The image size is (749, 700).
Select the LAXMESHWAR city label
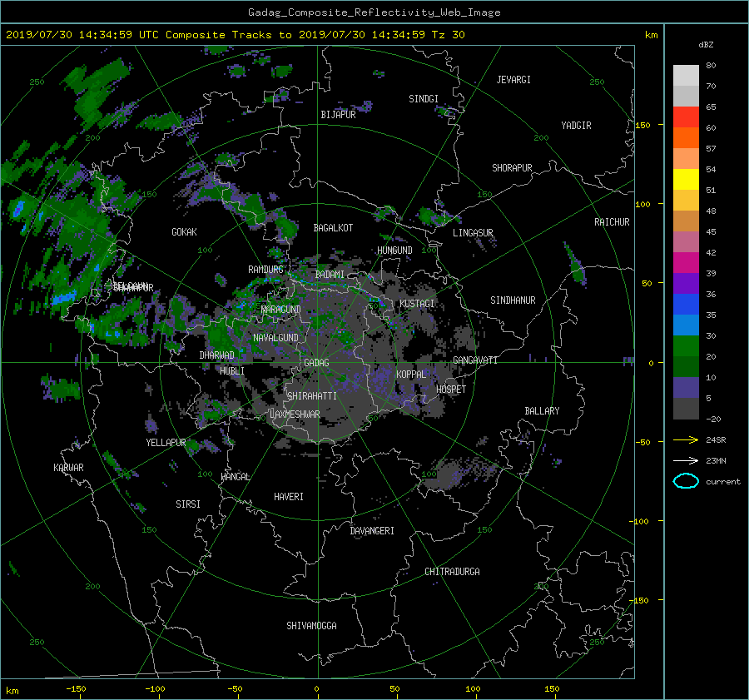pos(295,415)
